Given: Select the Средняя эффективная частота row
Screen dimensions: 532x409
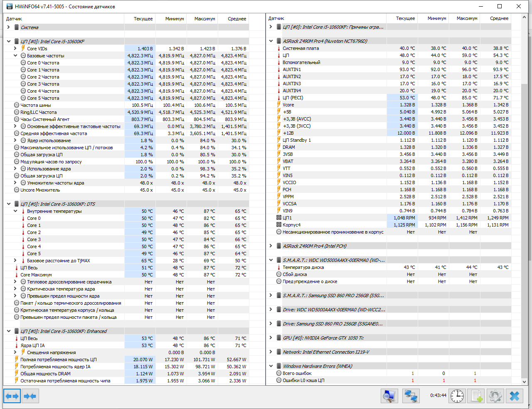Looking at the screenshot, I should pyautogui.click(x=127, y=133).
